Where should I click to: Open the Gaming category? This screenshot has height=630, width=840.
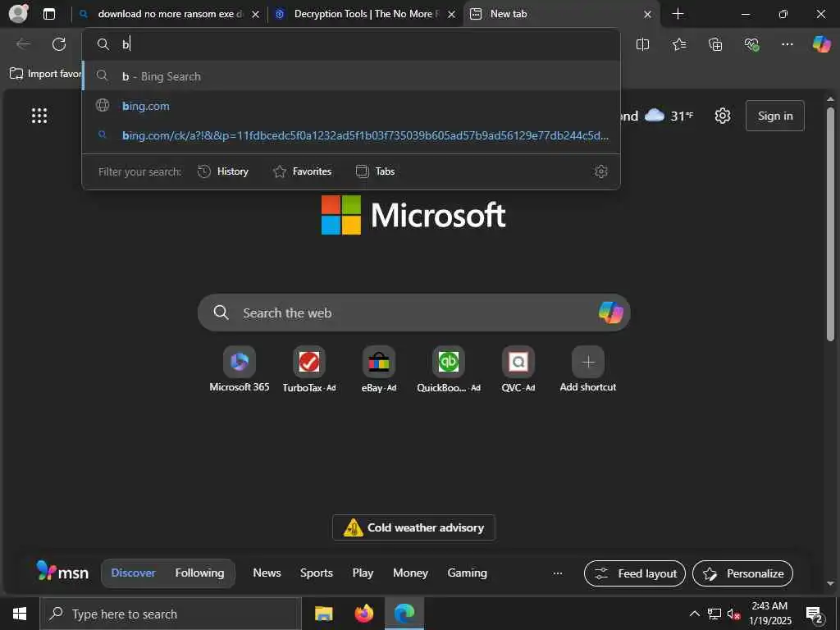[467, 573]
